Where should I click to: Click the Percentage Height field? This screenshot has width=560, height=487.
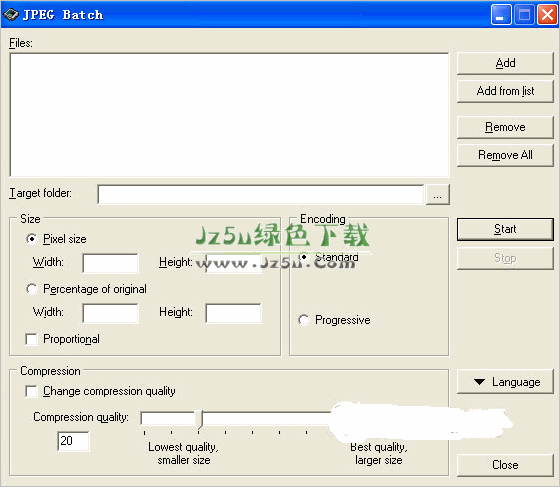click(x=234, y=313)
